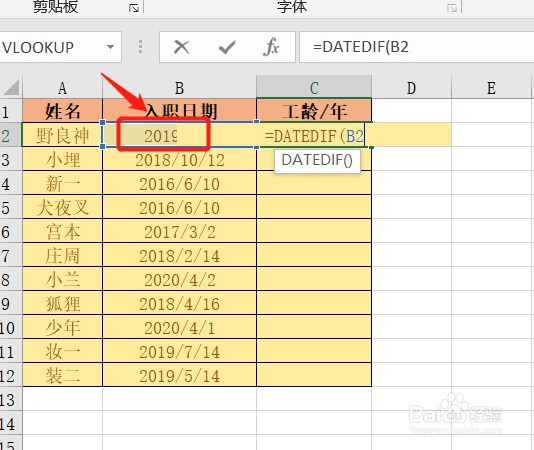
Task: Confirm the formula with checkmark icon
Action: click(227, 47)
